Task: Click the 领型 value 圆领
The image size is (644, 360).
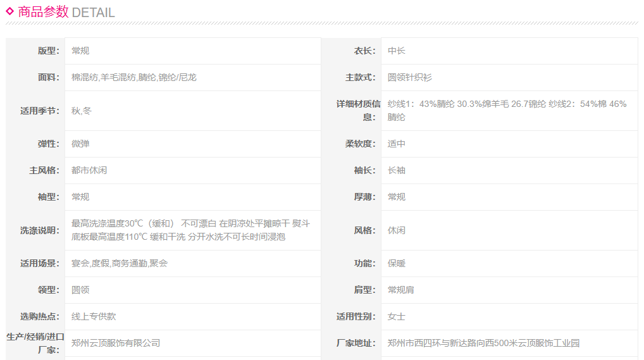Action: (80, 290)
